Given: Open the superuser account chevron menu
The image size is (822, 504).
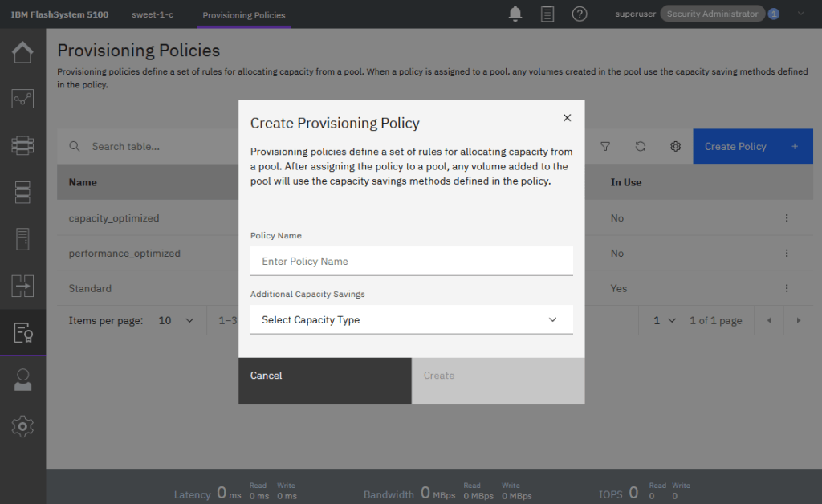Looking at the screenshot, I should click(800, 14).
